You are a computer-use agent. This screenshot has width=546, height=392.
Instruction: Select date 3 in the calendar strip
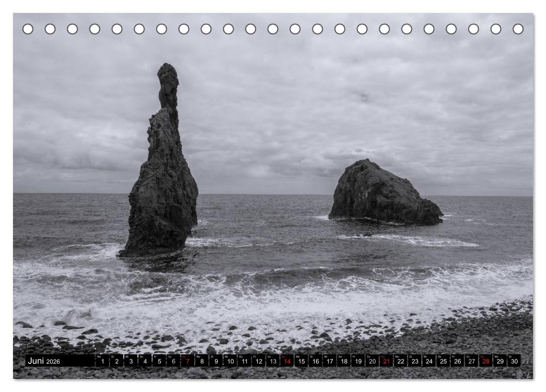(131, 361)
